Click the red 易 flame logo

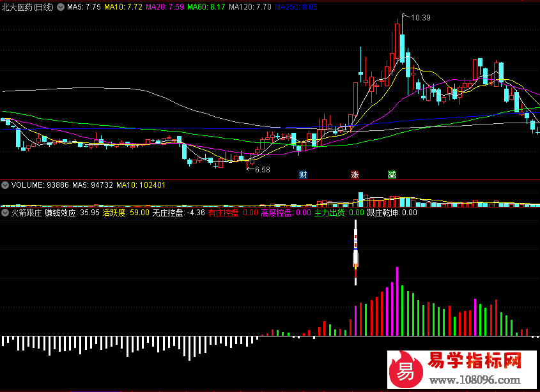(406, 369)
